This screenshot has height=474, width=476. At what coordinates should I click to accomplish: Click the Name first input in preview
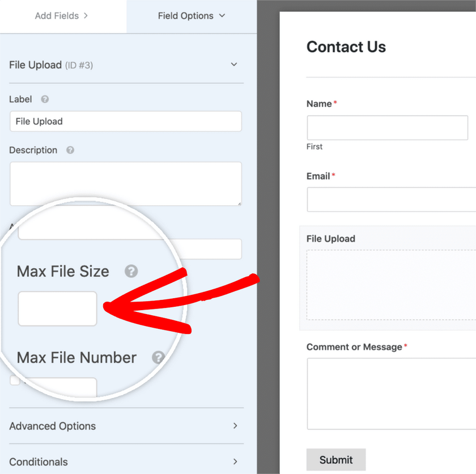click(x=388, y=128)
